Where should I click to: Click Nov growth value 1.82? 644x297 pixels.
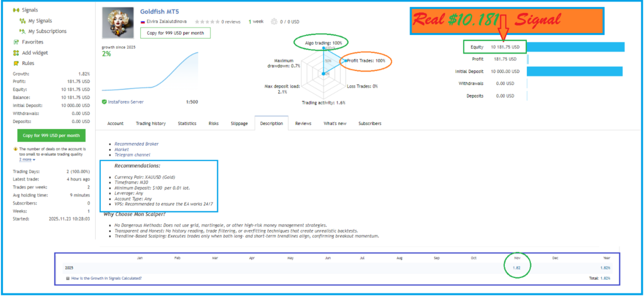tap(517, 268)
